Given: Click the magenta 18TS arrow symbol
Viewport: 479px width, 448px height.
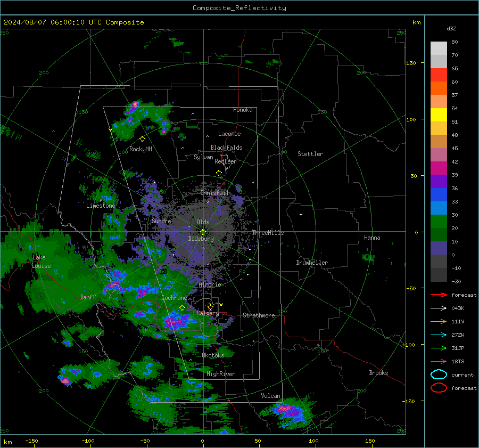Looking at the screenshot, I should [439, 362].
